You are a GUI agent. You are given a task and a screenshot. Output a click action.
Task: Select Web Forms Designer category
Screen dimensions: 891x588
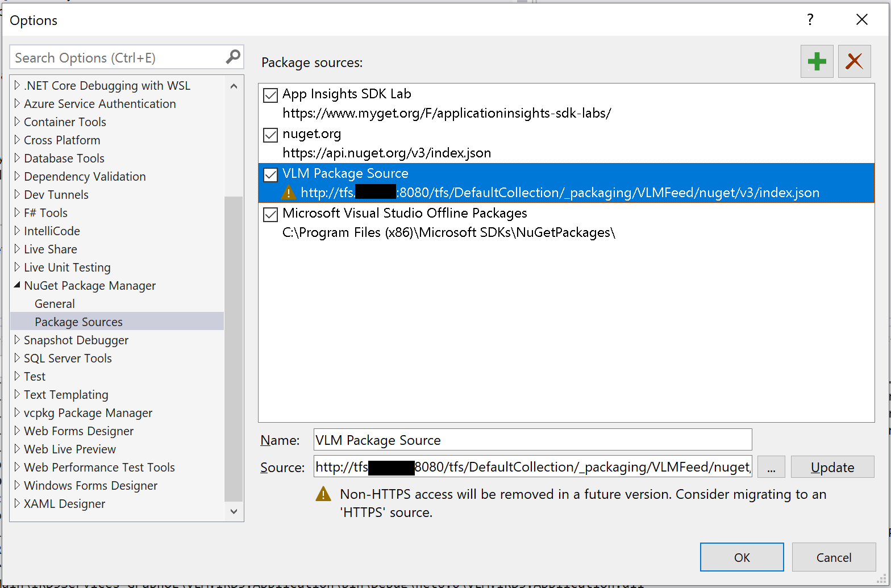tap(78, 431)
